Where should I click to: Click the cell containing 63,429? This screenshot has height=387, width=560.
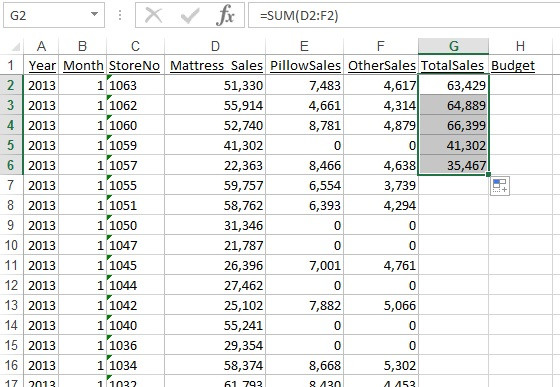453,85
